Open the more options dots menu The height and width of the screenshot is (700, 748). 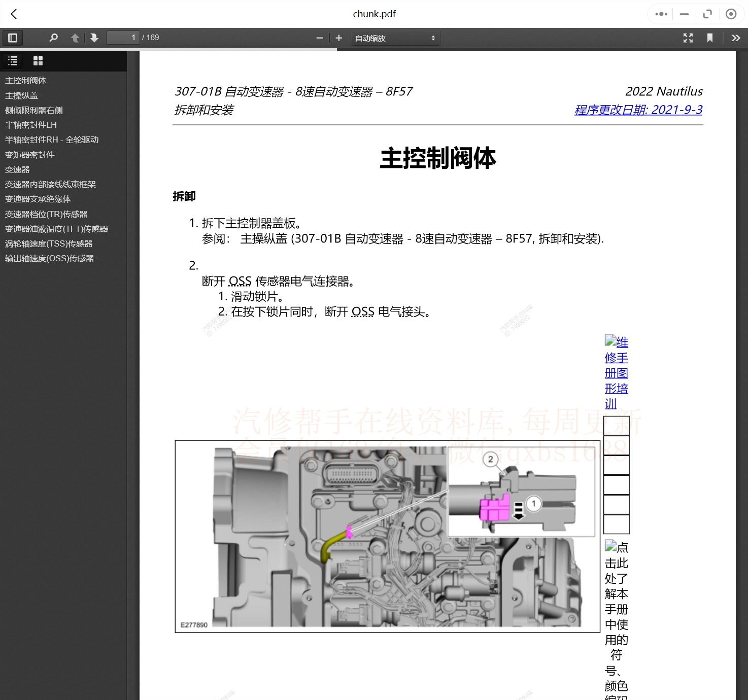[x=660, y=14]
